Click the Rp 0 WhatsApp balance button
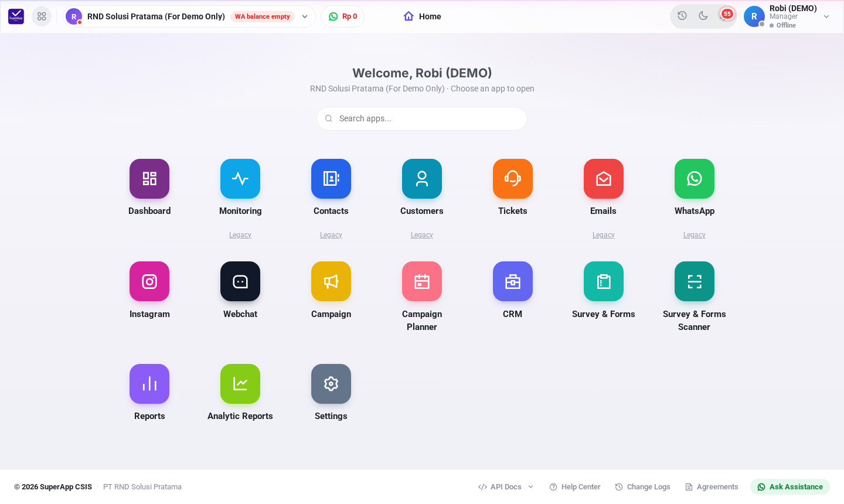Image resolution: width=844 pixels, height=504 pixels. pos(343,16)
